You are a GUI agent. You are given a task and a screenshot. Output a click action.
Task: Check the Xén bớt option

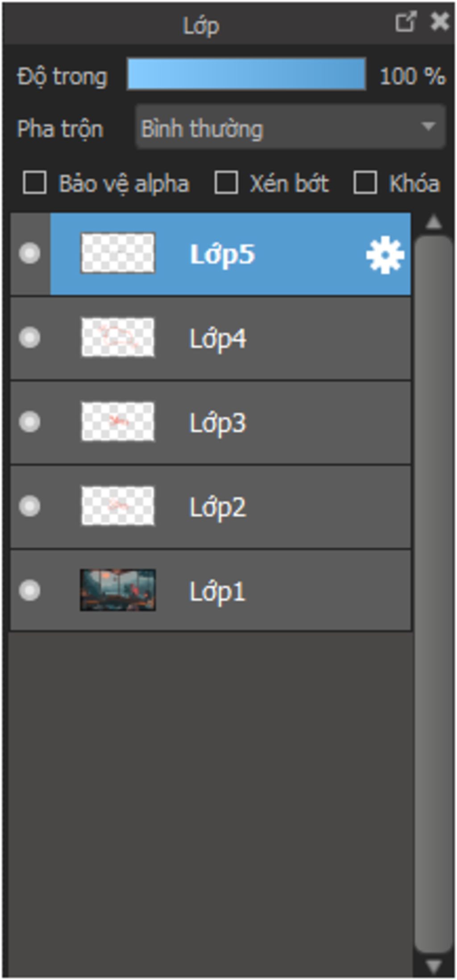point(226,183)
